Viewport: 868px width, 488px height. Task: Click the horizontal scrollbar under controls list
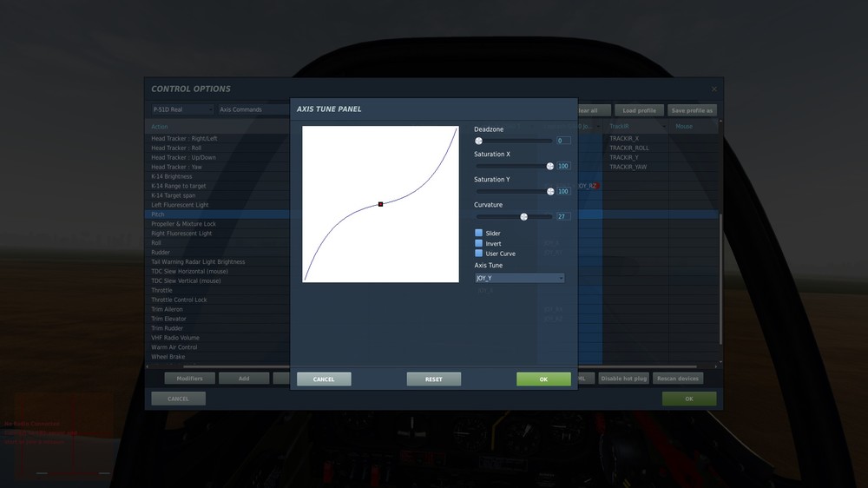440,366
